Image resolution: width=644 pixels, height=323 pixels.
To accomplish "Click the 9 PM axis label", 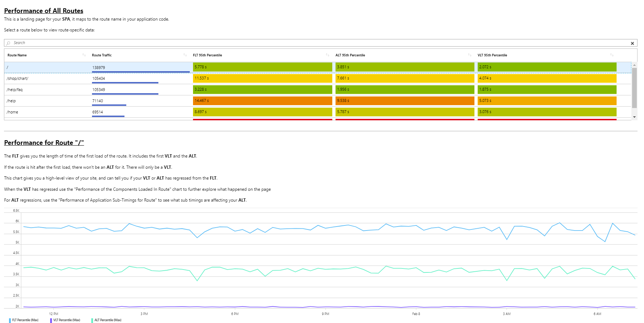I will pyautogui.click(x=325, y=314).
